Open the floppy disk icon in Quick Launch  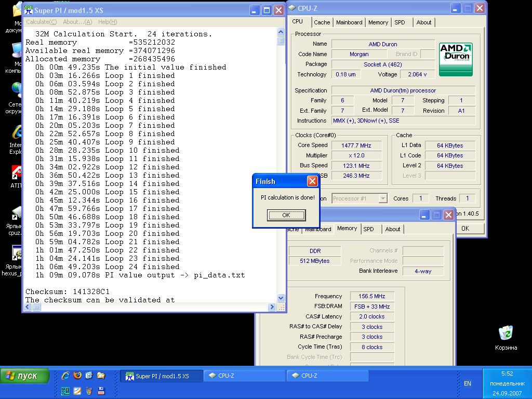pyautogui.click(x=101, y=391)
